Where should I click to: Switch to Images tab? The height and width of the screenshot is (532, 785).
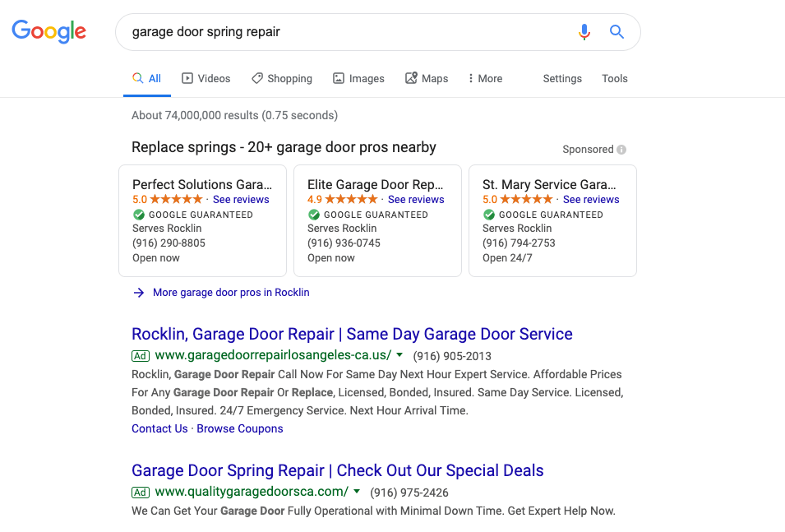tap(358, 79)
